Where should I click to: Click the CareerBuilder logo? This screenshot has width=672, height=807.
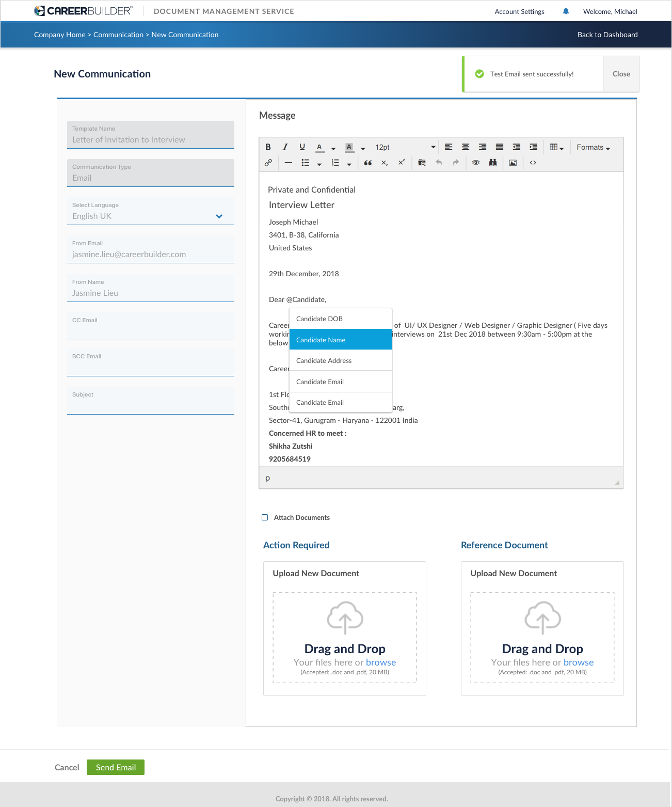click(83, 11)
